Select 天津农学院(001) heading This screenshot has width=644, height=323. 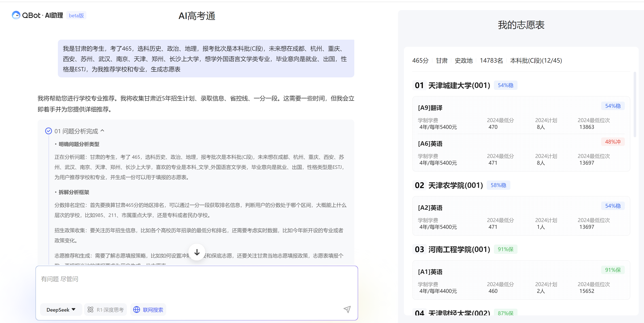[455, 185]
